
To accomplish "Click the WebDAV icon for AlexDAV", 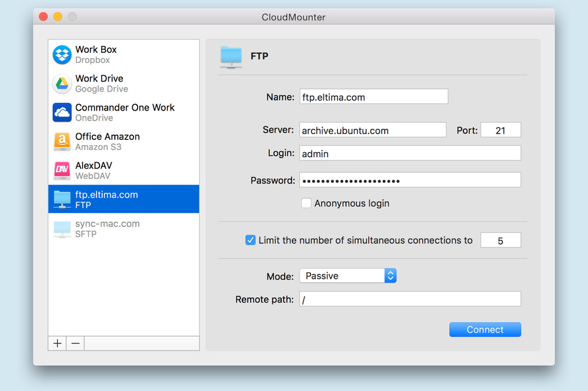I will coord(62,171).
